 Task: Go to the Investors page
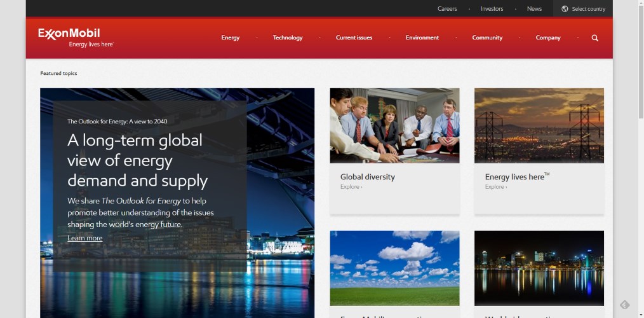point(492,9)
